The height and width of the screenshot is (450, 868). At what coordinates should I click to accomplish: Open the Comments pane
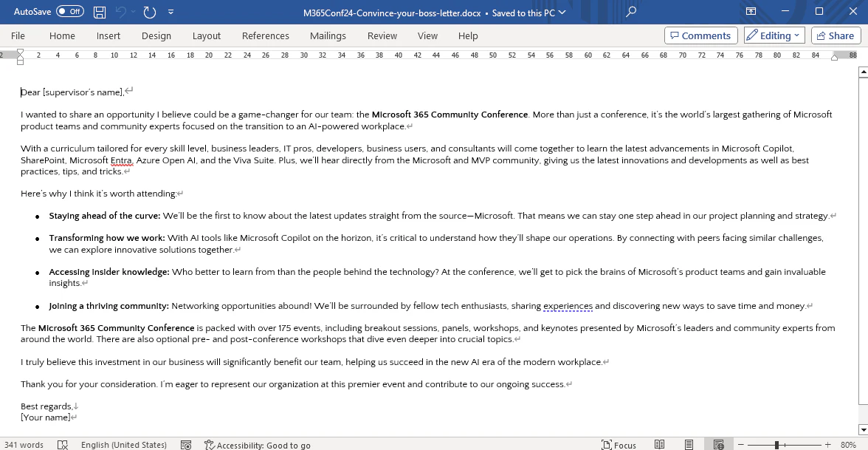click(x=700, y=35)
